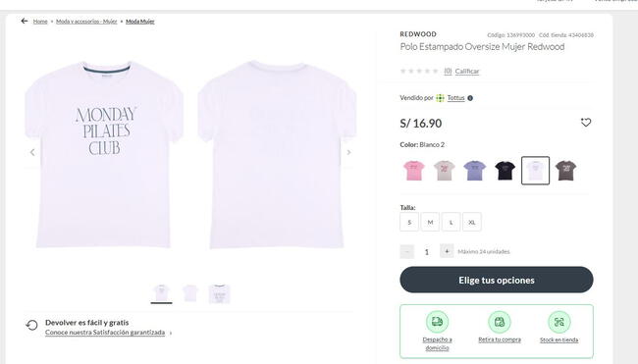The width and height of the screenshot is (638, 364).
Task: Choose the pink shirt color swatch
Action: pyautogui.click(x=414, y=171)
